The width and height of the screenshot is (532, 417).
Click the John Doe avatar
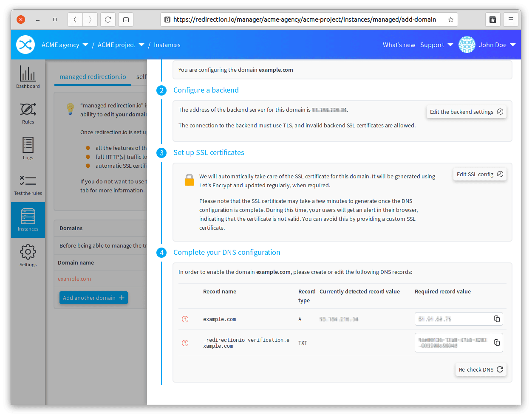click(x=467, y=45)
